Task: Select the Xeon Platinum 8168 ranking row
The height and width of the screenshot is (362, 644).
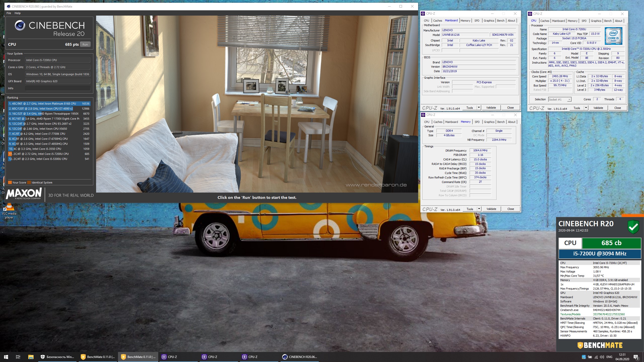Action: point(49,104)
